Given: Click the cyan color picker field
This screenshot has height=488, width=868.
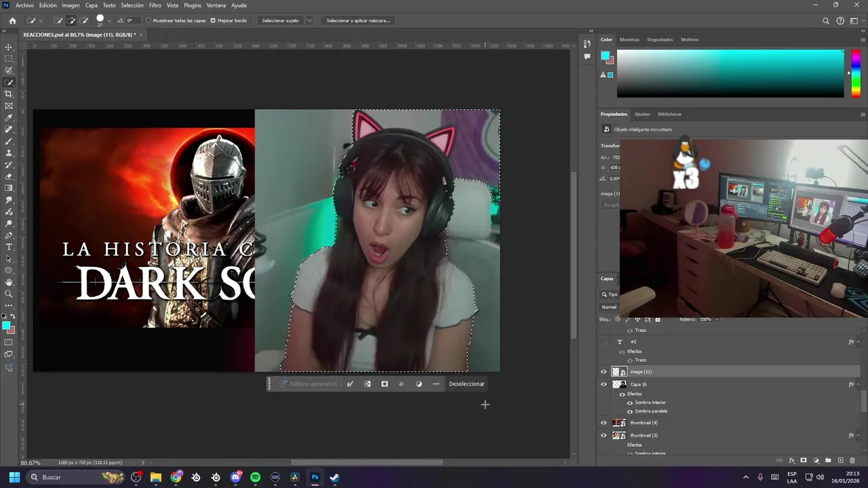Looking at the screenshot, I should point(730,73).
